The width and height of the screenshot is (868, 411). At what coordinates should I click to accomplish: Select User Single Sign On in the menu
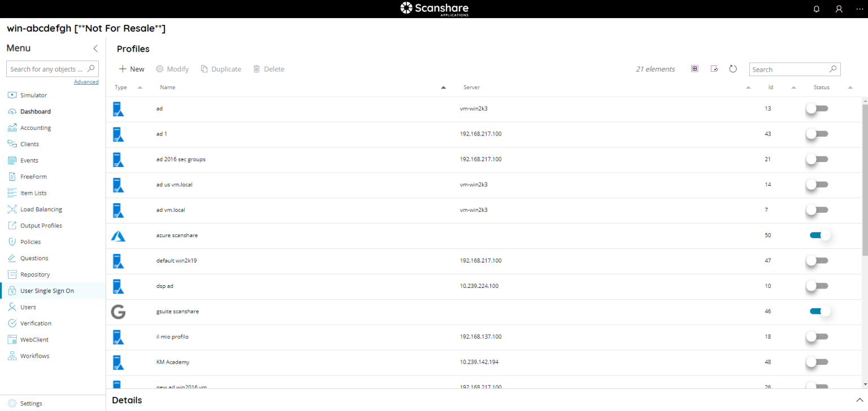click(48, 290)
